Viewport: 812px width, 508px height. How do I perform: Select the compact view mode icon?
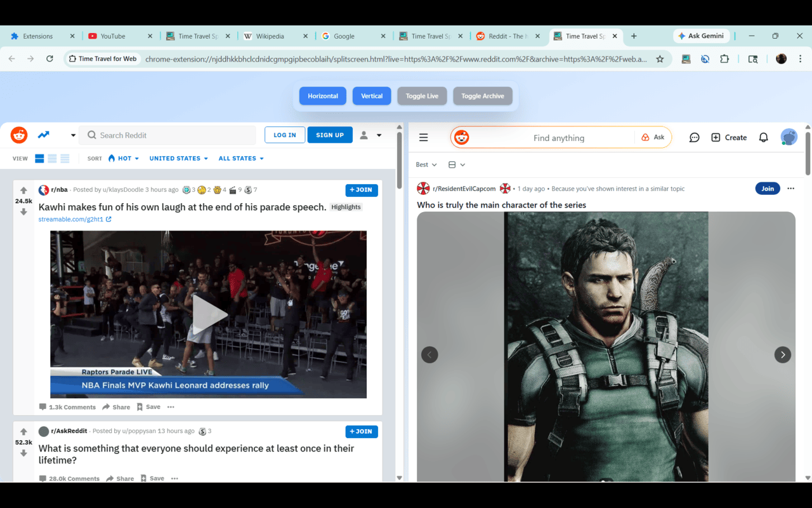coord(65,159)
